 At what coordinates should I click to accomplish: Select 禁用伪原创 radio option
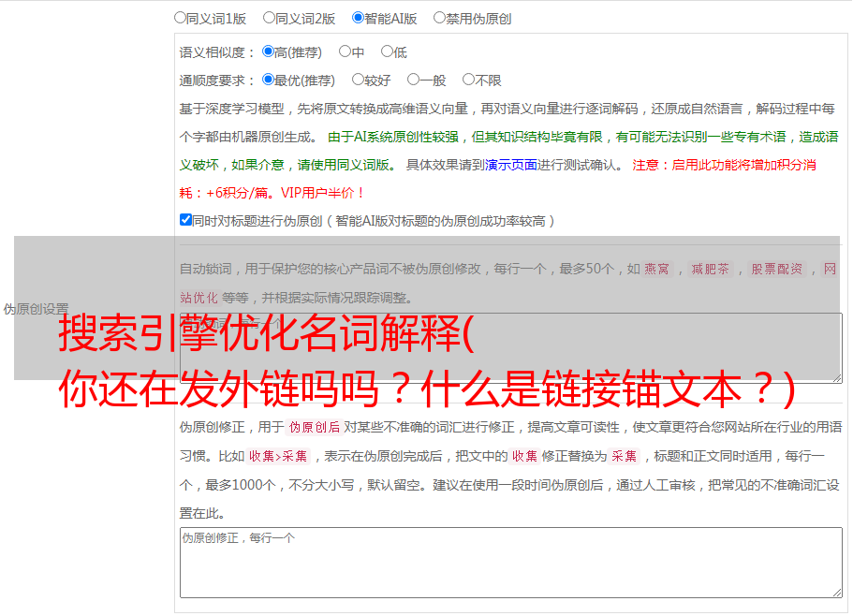click(x=439, y=18)
